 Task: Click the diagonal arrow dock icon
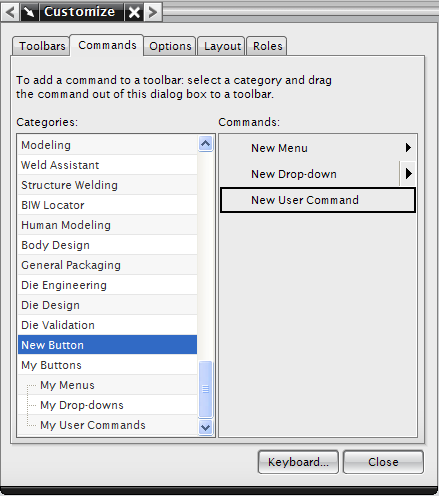29,12
